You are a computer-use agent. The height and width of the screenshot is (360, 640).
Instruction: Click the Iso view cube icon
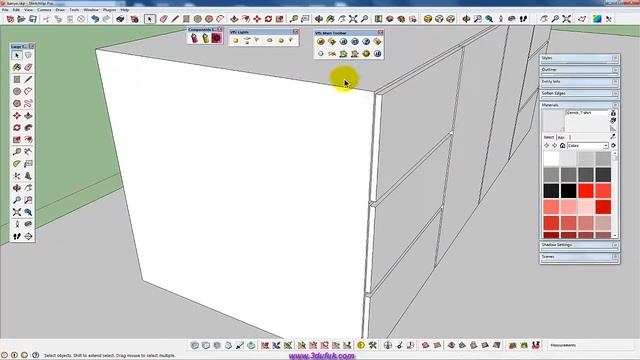[x=427, y=19]
